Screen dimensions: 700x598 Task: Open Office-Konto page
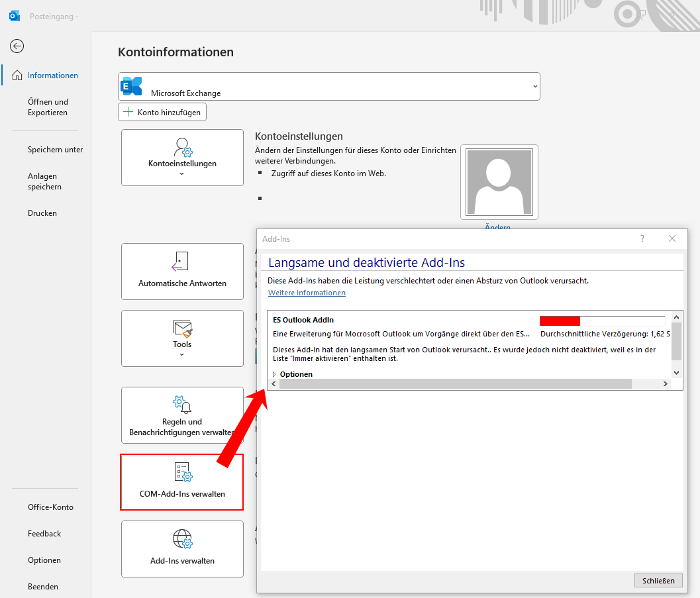tap(50, 507)
